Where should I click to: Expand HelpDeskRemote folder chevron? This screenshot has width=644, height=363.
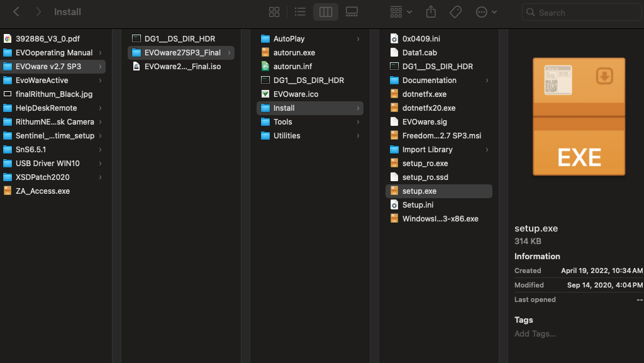pyautogui.click(x=100, y=108)
